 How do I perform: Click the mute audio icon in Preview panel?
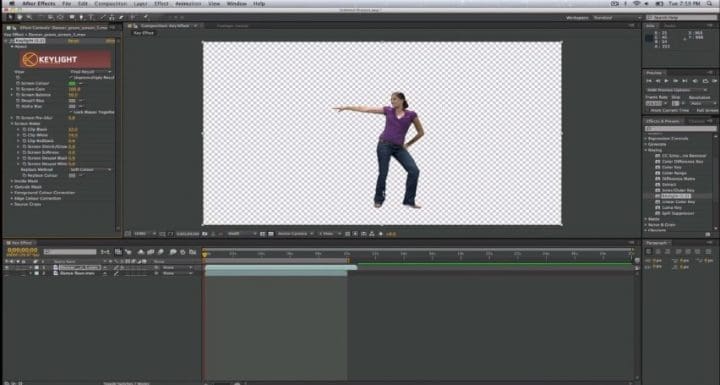[x=695, y=81]
